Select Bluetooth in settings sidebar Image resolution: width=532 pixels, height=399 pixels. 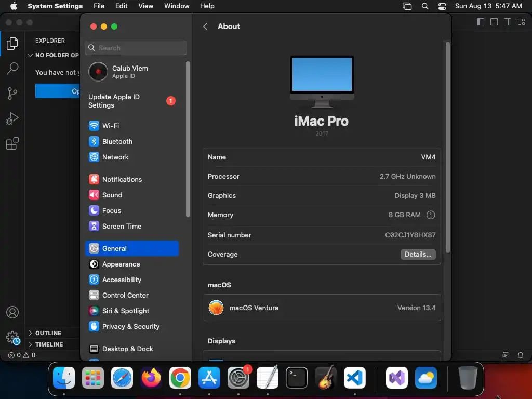[x=131, y=141]
